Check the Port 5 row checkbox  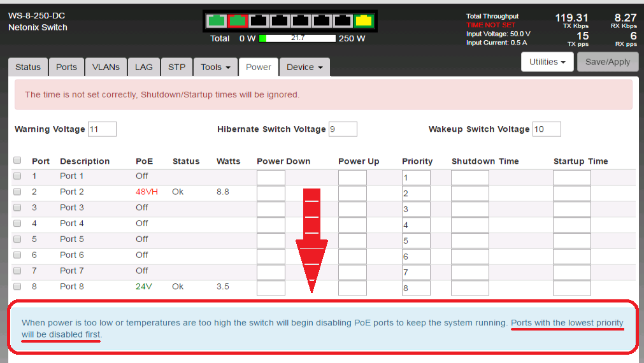(17, 239)
